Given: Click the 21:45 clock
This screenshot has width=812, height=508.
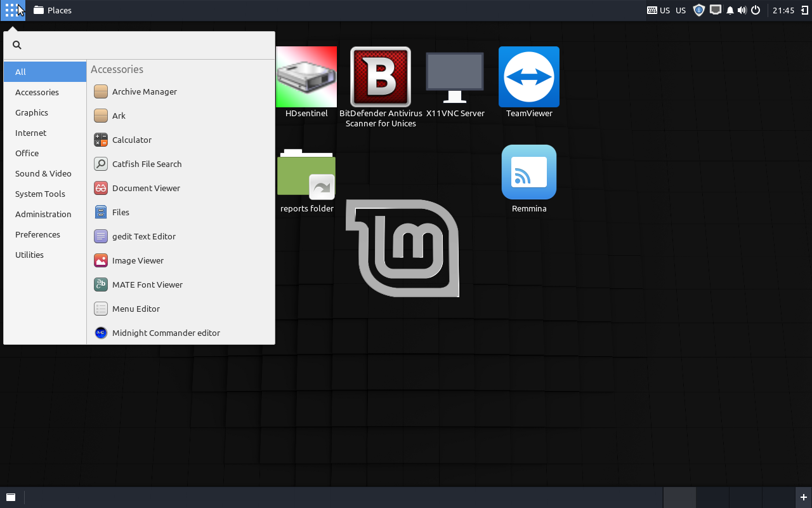Looking at the screenshot, I should tap(783, 10).
